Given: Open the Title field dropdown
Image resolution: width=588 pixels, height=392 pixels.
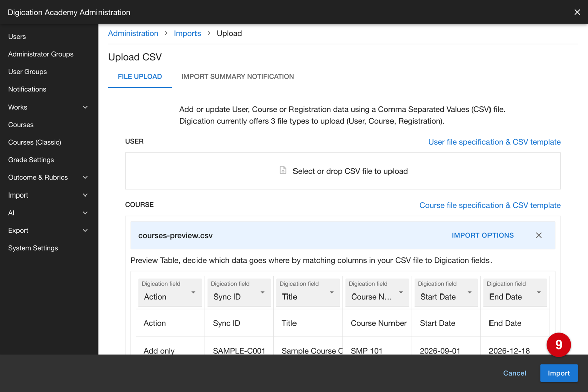Looking at the screenshot, I should pyautogui.click(x=308, y=292).
